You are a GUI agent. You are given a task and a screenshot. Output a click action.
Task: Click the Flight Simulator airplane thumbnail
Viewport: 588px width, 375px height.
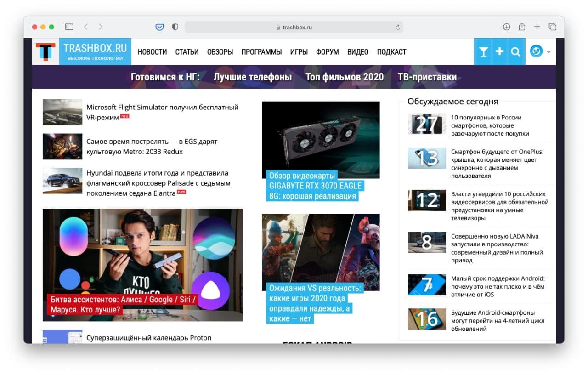pos(62,112)
